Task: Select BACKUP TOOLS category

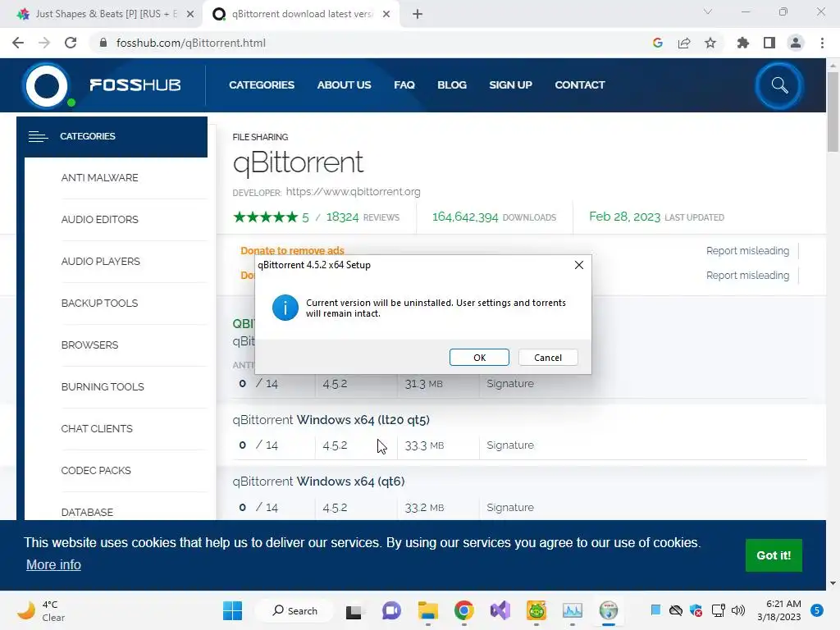Action: click(x=99, y=304)
